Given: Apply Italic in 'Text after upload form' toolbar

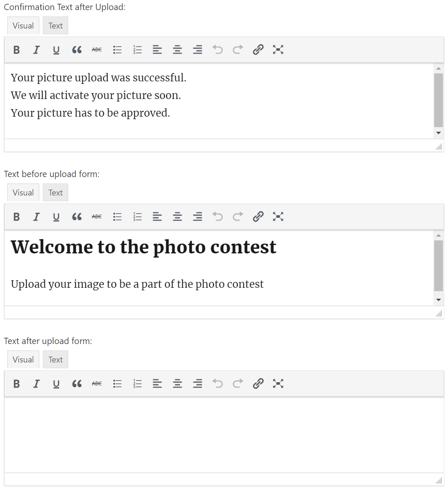Looking at the screenshot, I should pyautogui.click(x=36, y=383).
